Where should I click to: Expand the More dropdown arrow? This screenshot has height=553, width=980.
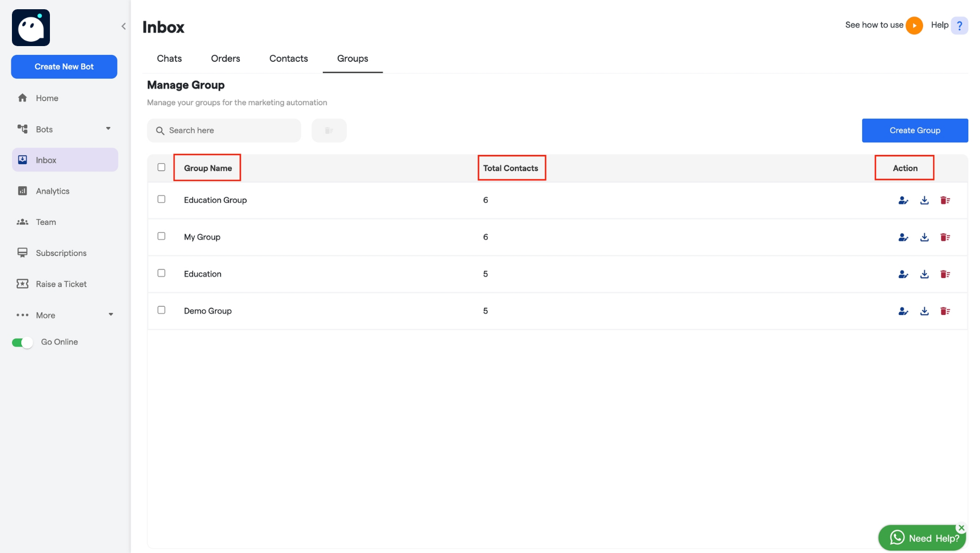tap(111, 315)
